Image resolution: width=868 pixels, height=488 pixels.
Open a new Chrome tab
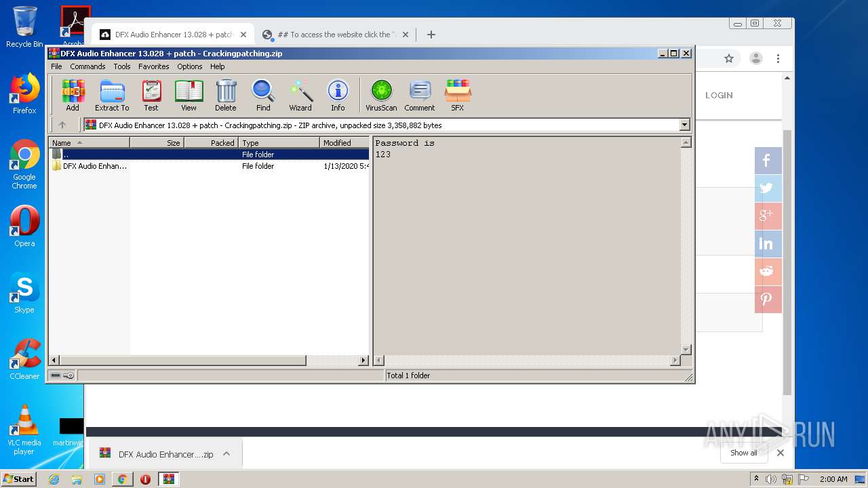coord(431,35)
